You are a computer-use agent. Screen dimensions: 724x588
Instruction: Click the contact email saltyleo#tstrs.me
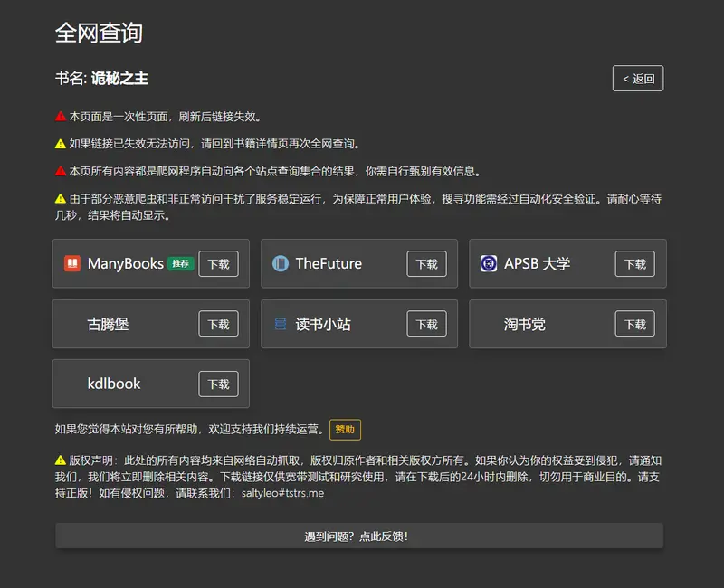(282, 493)
